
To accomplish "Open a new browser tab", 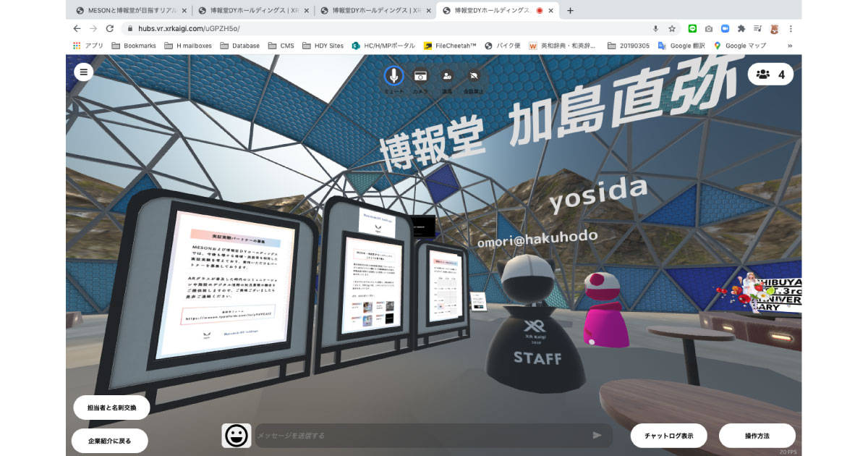I will coord(571,10).
